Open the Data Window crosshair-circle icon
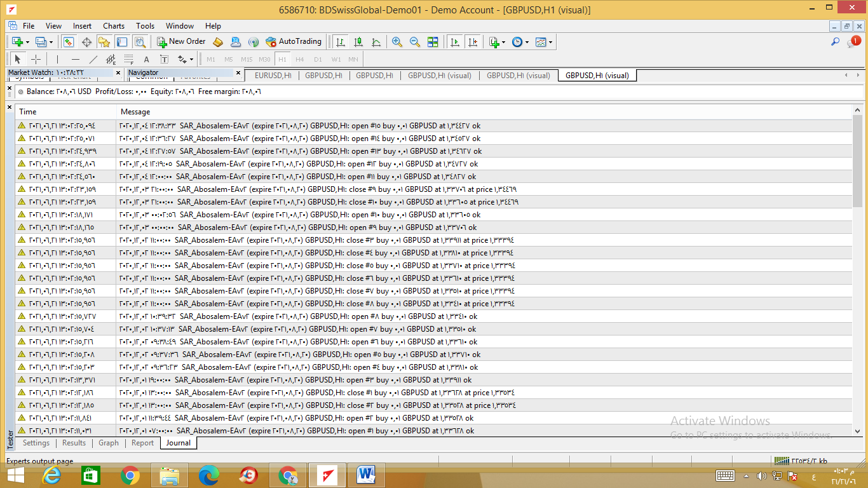 pyautogui.click(x=86, y=42)
